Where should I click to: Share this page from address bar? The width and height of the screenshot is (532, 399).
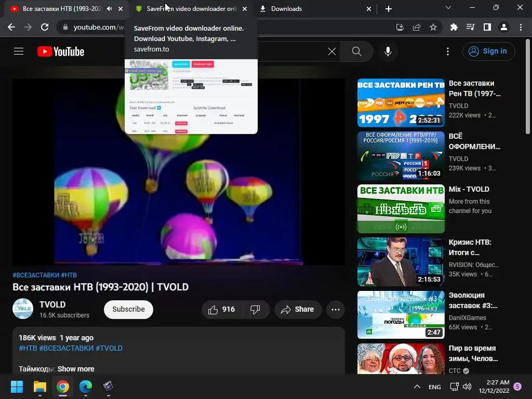click(x=417, y=27)
